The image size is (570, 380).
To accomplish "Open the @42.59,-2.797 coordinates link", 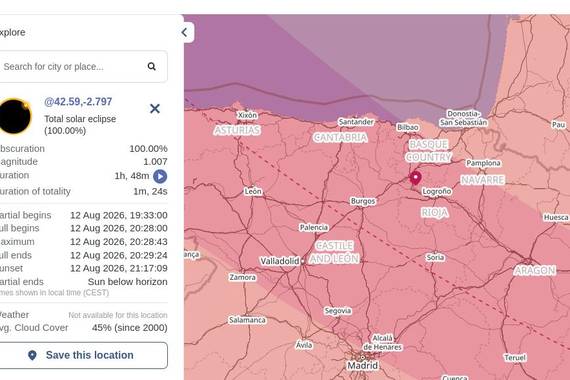I will (x=78, y=101).
